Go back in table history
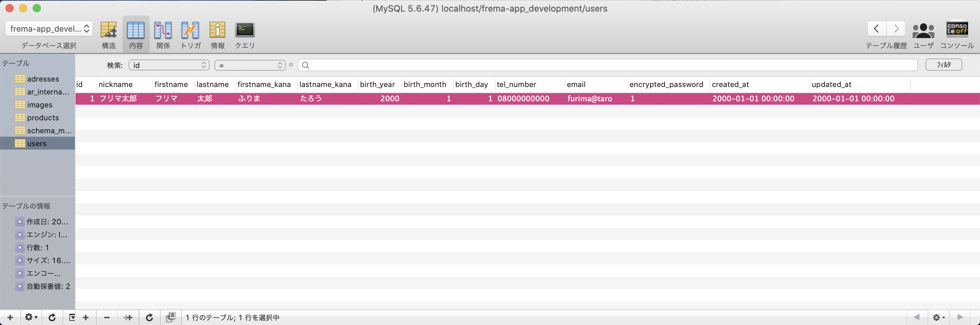 877,29
